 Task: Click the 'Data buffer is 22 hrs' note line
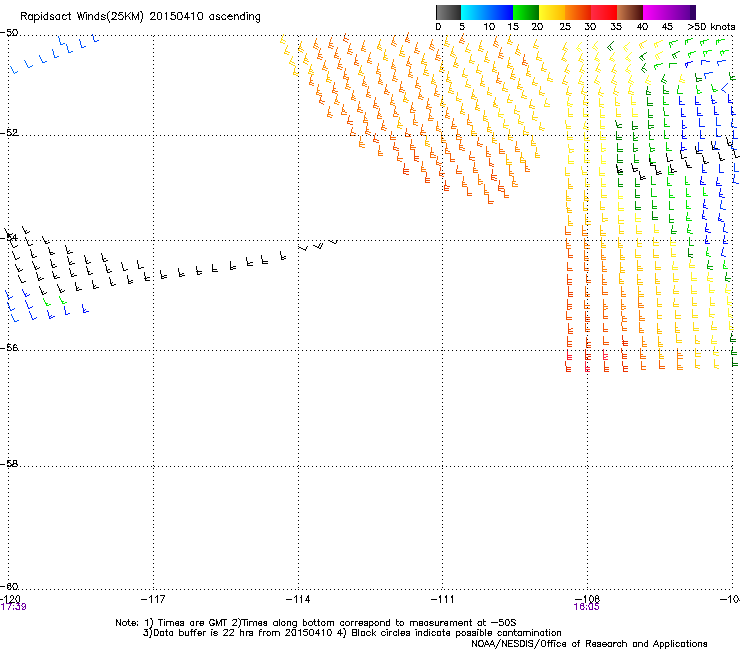[x=352, y=633]
